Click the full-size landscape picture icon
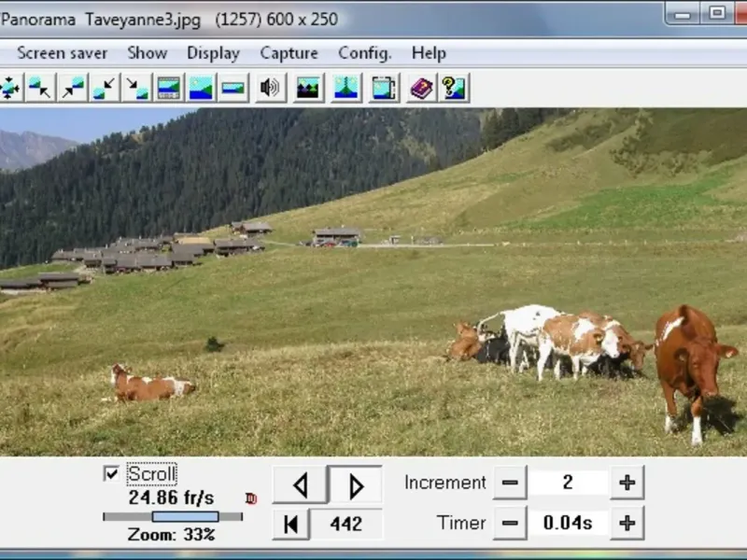 pos(201,88)
